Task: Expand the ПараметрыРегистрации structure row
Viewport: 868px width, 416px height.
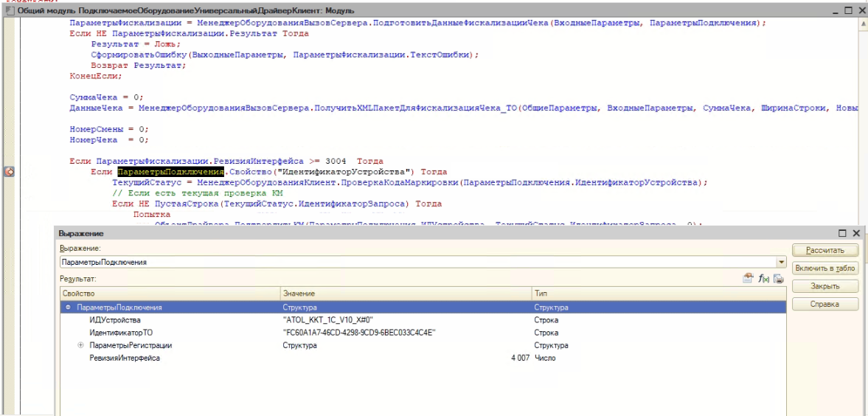Action: point(81,345)
